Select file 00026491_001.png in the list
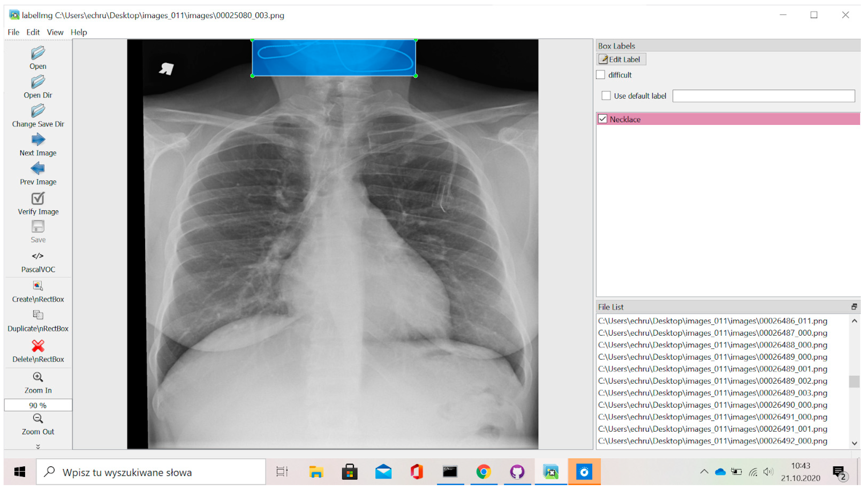Screen dimensions: 868x492 pyautogui.click(x=712, y=429)
